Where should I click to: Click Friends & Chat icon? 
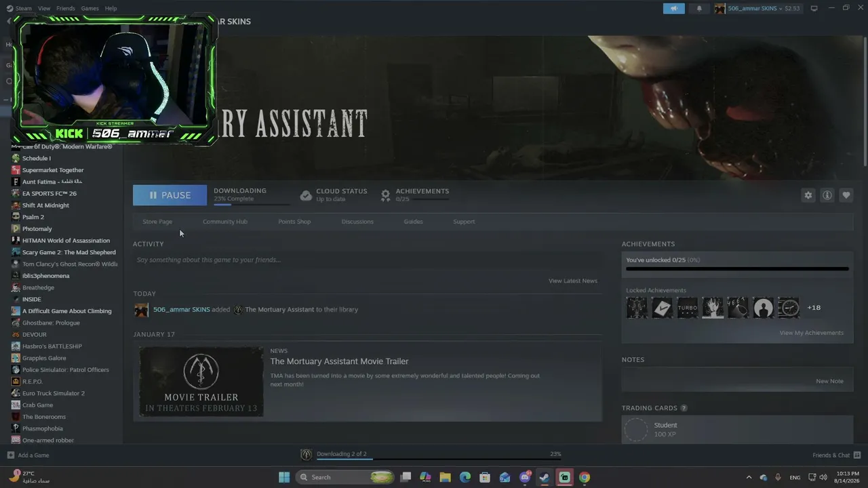click(x=857, y=455)
